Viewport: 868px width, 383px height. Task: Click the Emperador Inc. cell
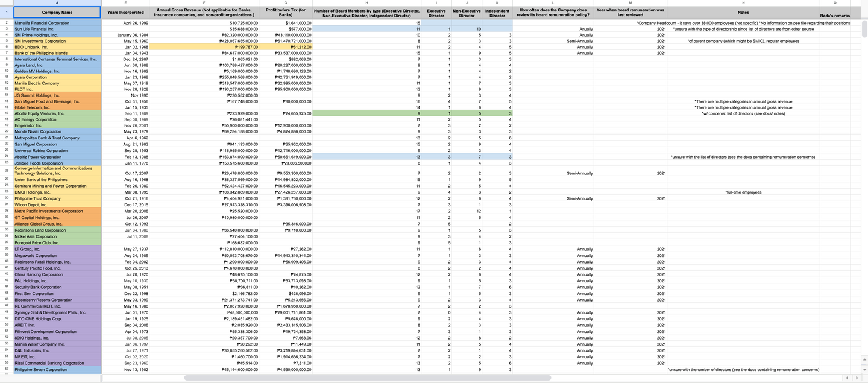57,125
